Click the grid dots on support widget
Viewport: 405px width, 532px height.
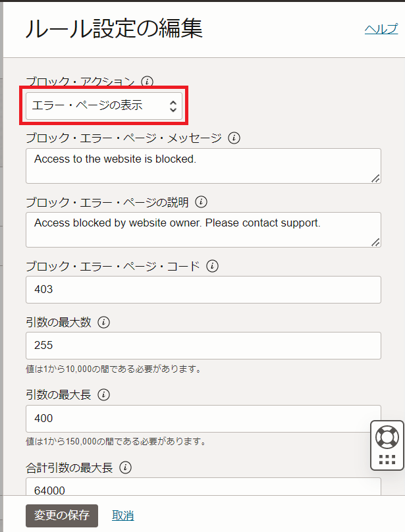(x=387, y=460)
